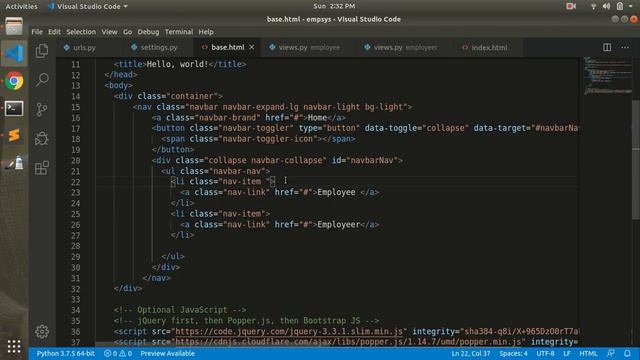
Task: Open the Go menu
Action: coord(127,32)
